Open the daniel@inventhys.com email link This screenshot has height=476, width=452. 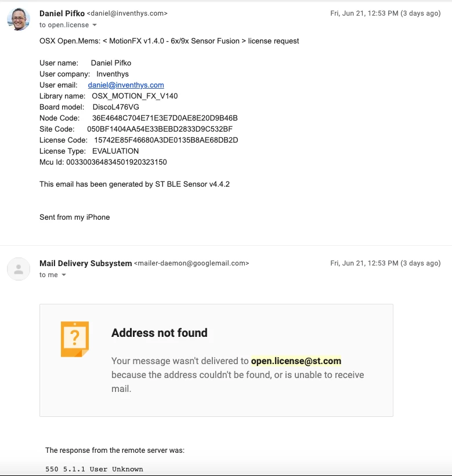[x=126, y=85]
